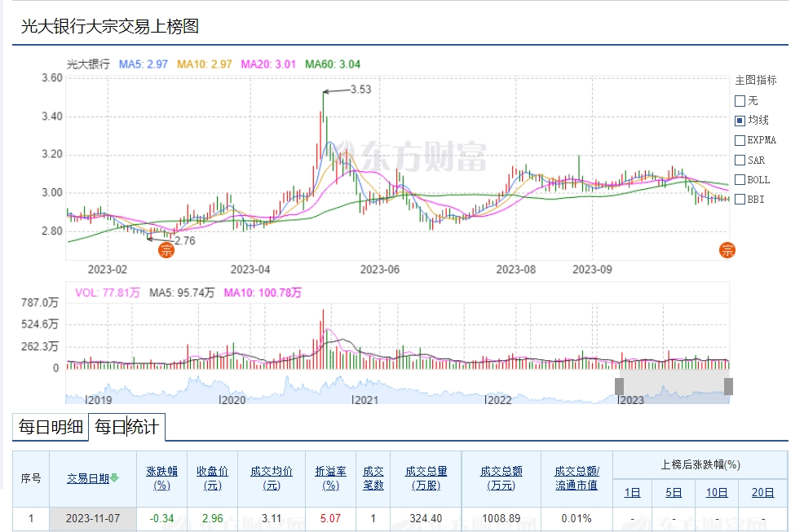Viewport: 804px width, 532px height.
Task: Select the 无 indicator checkbox
Action: [740, 101]
